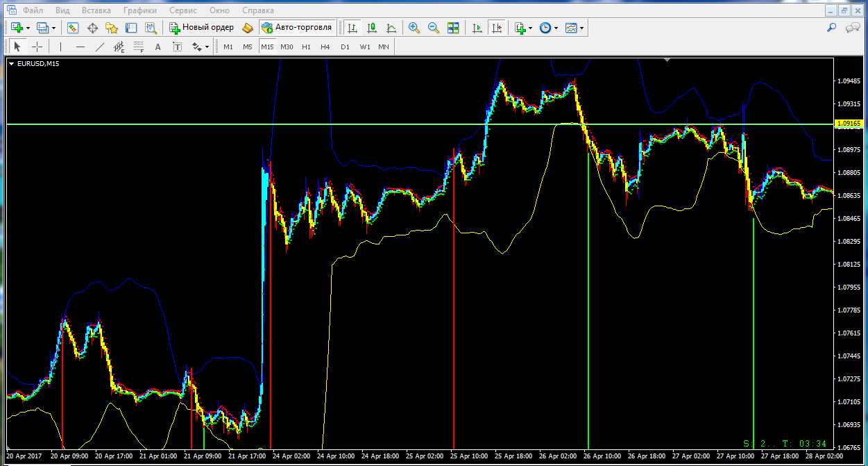The height and width of the screenshot is (466, 868).
Task: Toggle Авто-торговля on or off
Action: [x=297, y=28]
